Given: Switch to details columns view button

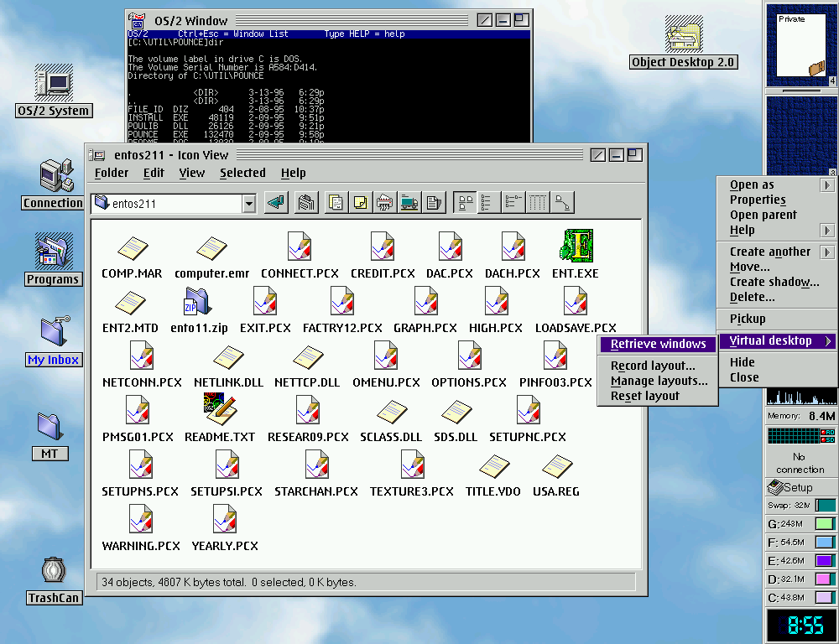Looking at the screenshot, I should pyautogui.click(x=537, y=203).
